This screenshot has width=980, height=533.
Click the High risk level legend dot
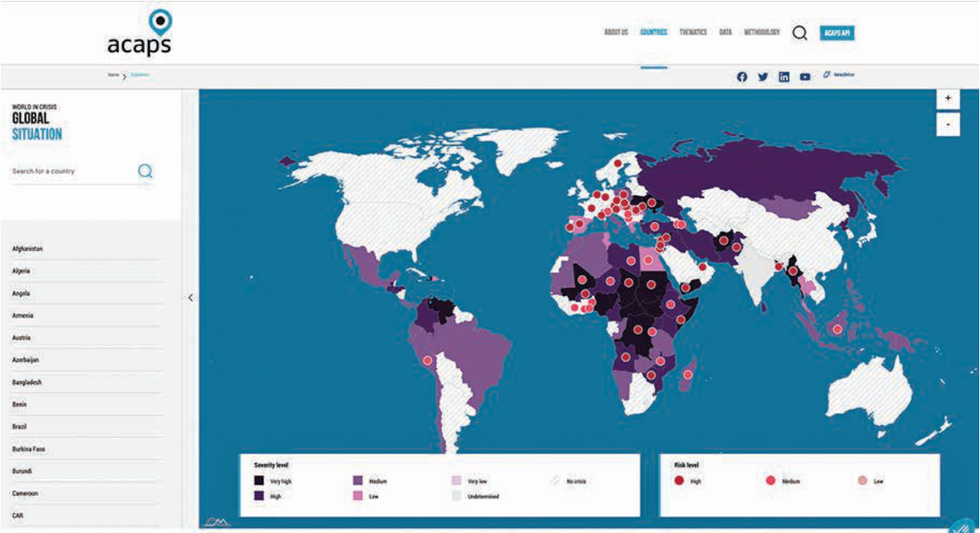click(680, 481)
